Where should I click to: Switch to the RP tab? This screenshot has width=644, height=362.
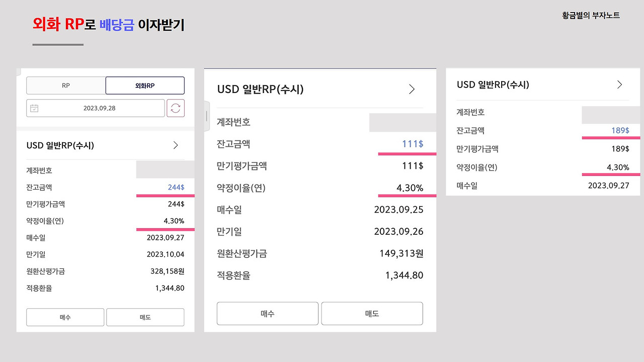coord(66,85)
